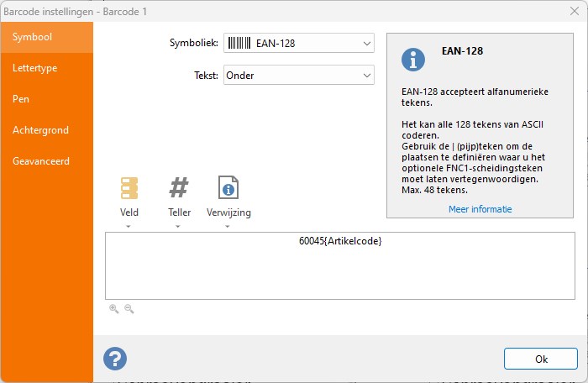Insert a reference with the Verwijzing icon
Screen dimensions: 588x383
228,187
